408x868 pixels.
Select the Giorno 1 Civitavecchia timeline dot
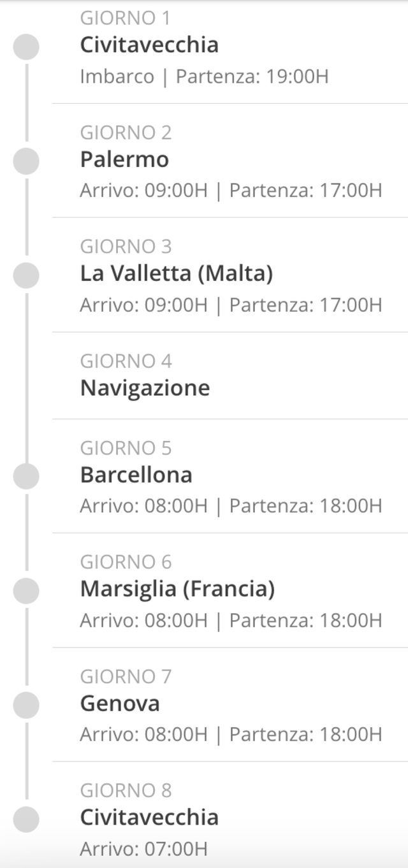(x=26, y=47)
